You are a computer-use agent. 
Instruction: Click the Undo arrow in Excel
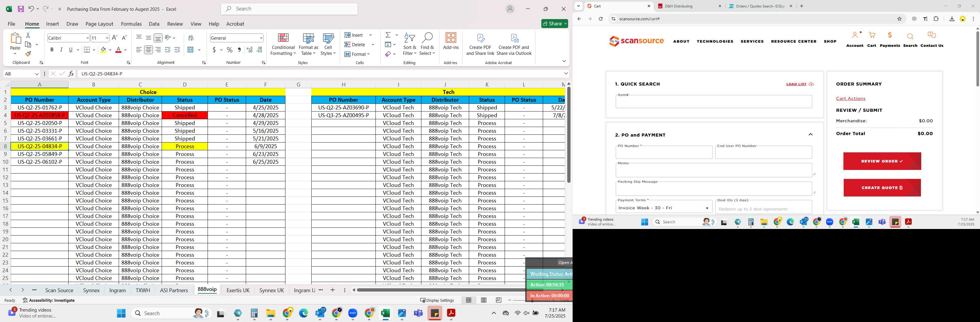31,9
